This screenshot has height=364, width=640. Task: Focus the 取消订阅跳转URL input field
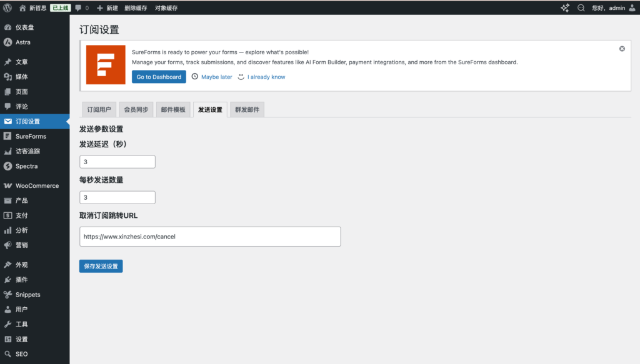pyautogui.click(x=210, y=237)
